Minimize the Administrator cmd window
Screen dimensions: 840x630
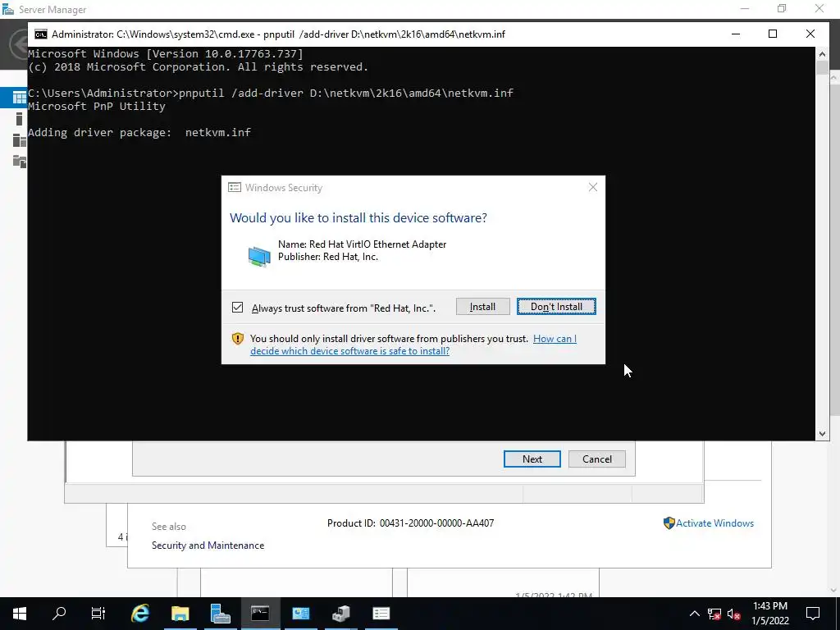[736, 34]
